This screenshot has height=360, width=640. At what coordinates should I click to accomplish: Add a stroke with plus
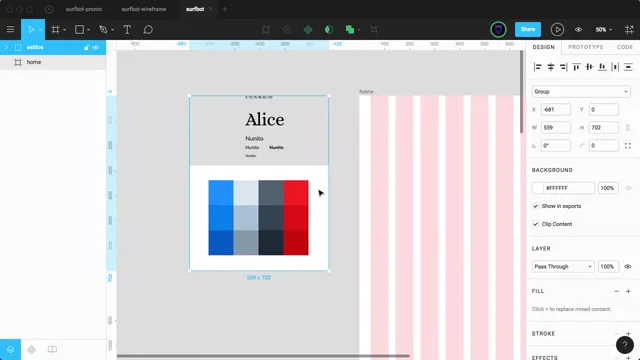click(x=628, y=333)
